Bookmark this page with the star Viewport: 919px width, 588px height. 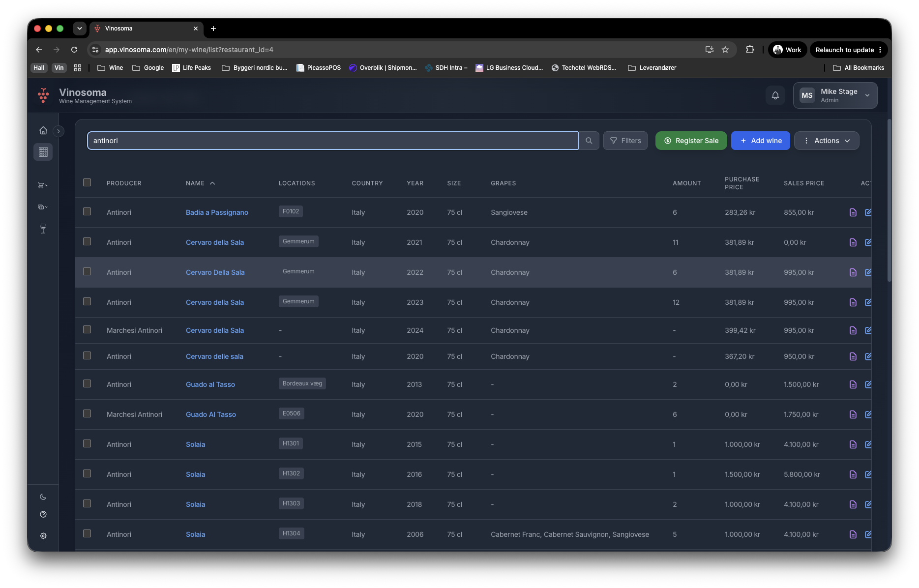tap(725, 50)
